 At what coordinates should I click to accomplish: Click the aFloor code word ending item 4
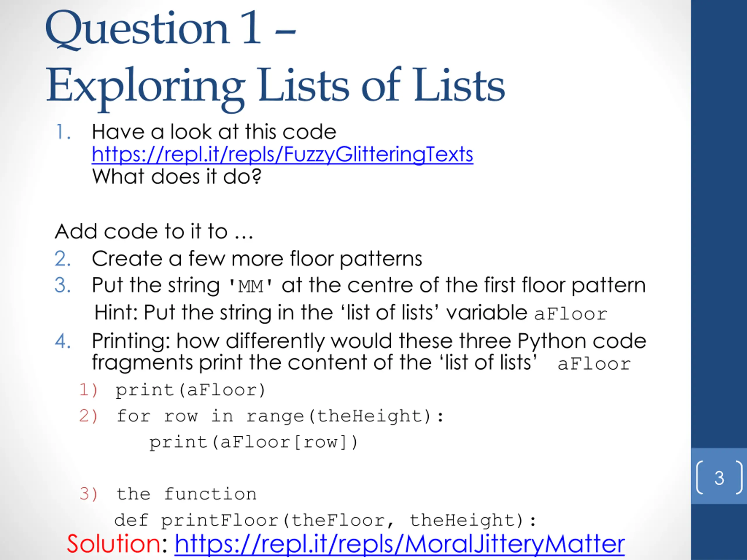point(594,364)
